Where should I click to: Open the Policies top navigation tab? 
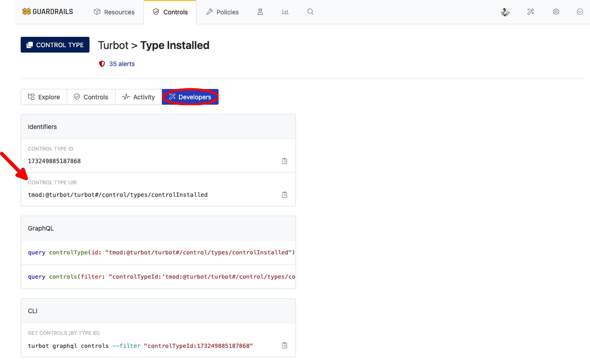click(x=222, y=12)
